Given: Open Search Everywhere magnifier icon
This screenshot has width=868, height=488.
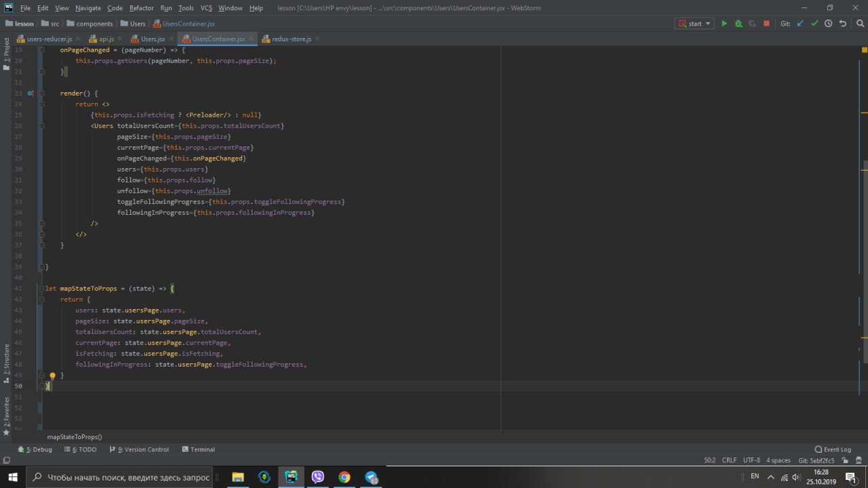Looking at the screenshot, I should pos(859,24).
